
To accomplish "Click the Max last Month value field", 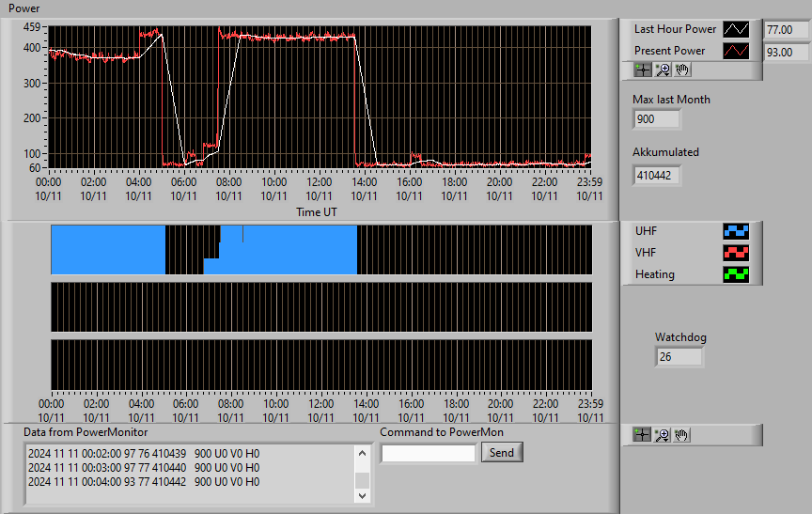I will pos(656,119).
